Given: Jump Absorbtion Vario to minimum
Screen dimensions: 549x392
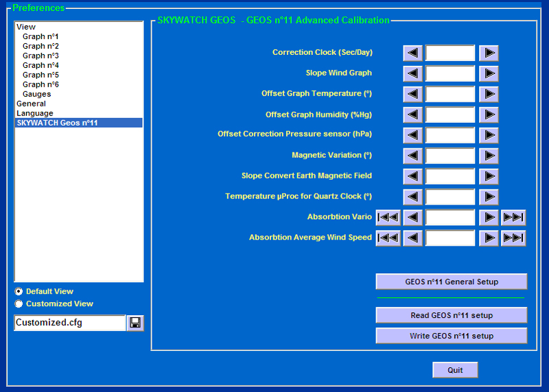Looking at the screenshot, I should [x=388, y=218].
